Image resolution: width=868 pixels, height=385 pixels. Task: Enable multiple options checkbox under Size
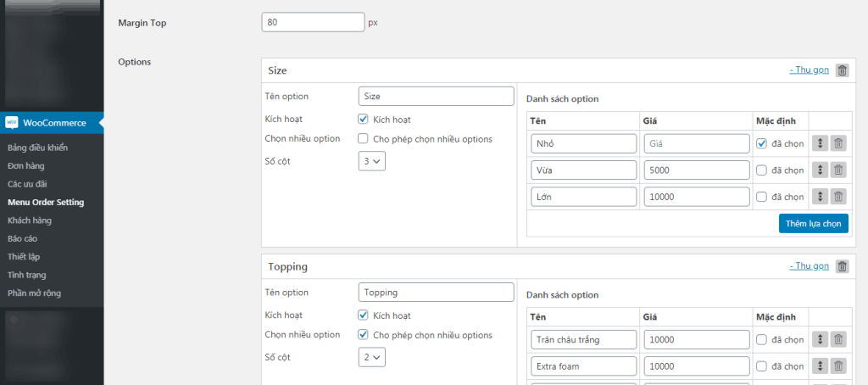tap(363, 139)
